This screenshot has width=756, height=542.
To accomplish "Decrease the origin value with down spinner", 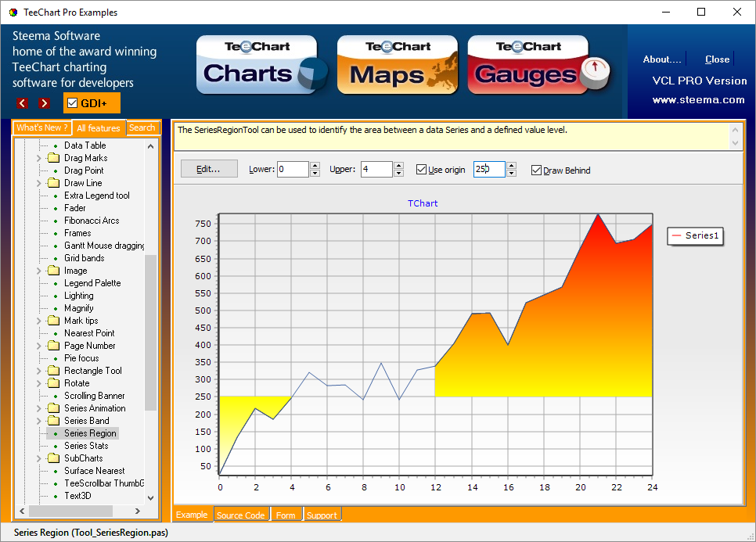I will (512, 173).
